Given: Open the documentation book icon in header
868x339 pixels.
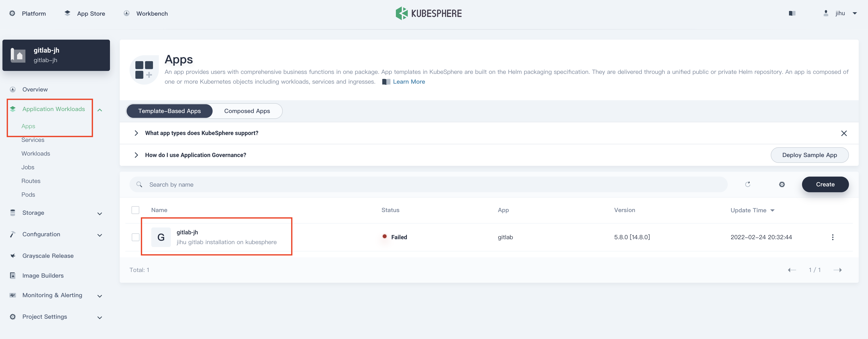Looking at the screenshot, I should 792,13.
